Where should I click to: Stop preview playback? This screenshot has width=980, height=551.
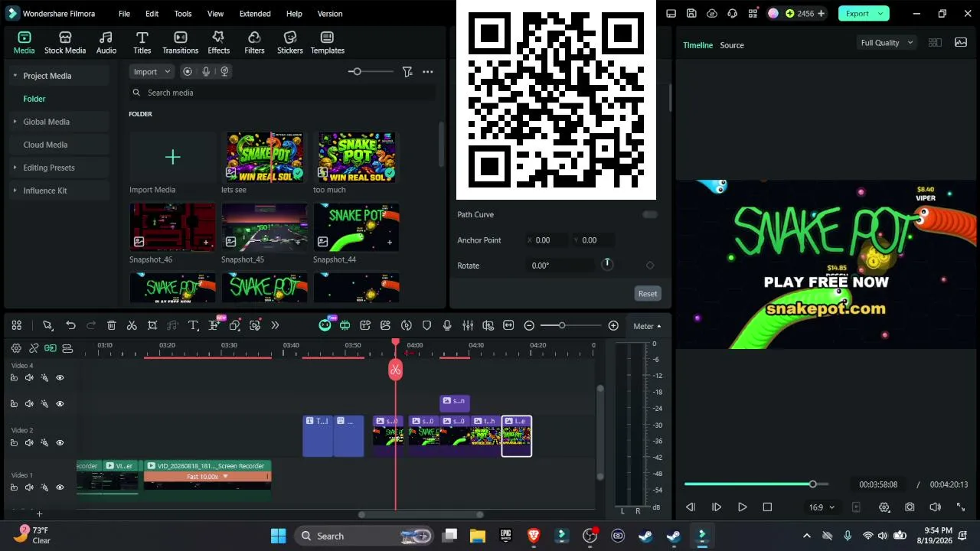[x=767, y=507]
